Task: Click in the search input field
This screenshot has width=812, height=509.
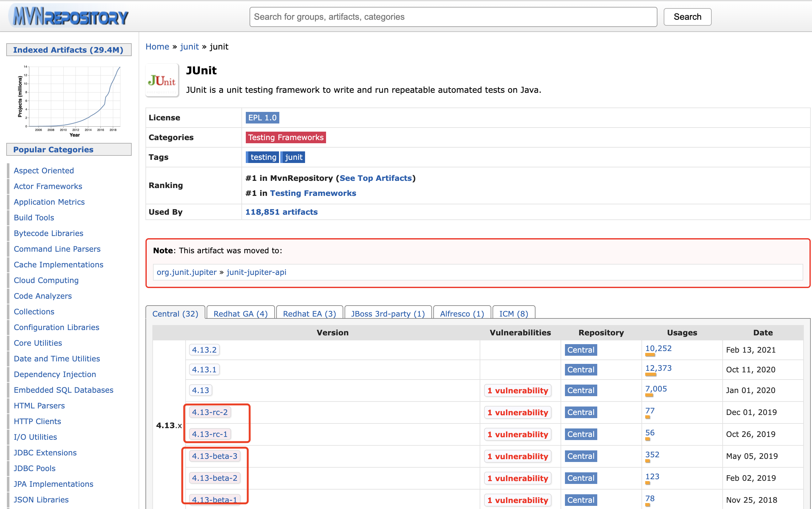Action: [x=453, y=17]
